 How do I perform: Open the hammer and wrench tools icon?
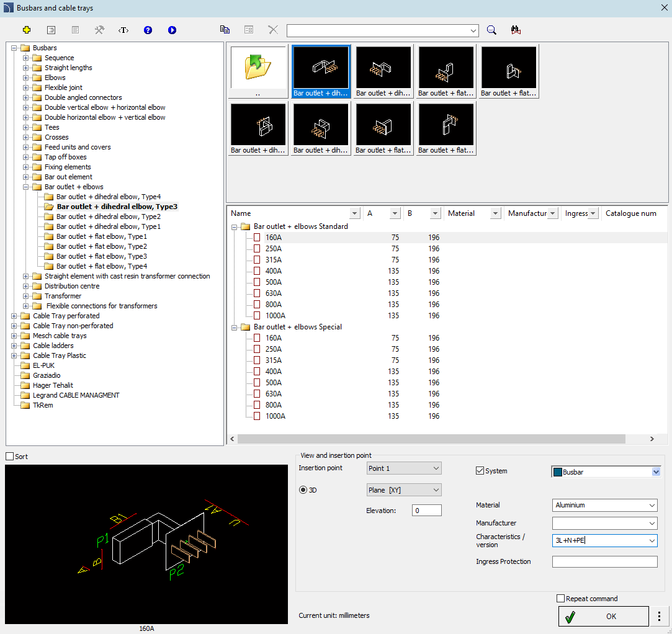pos(99,30)
